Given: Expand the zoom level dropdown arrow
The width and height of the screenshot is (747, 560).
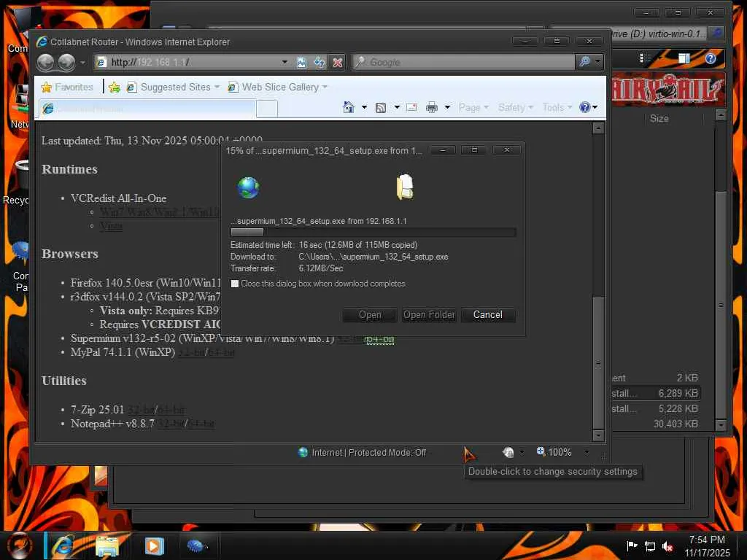Looking at the screenshot, I should click(587, 452).
